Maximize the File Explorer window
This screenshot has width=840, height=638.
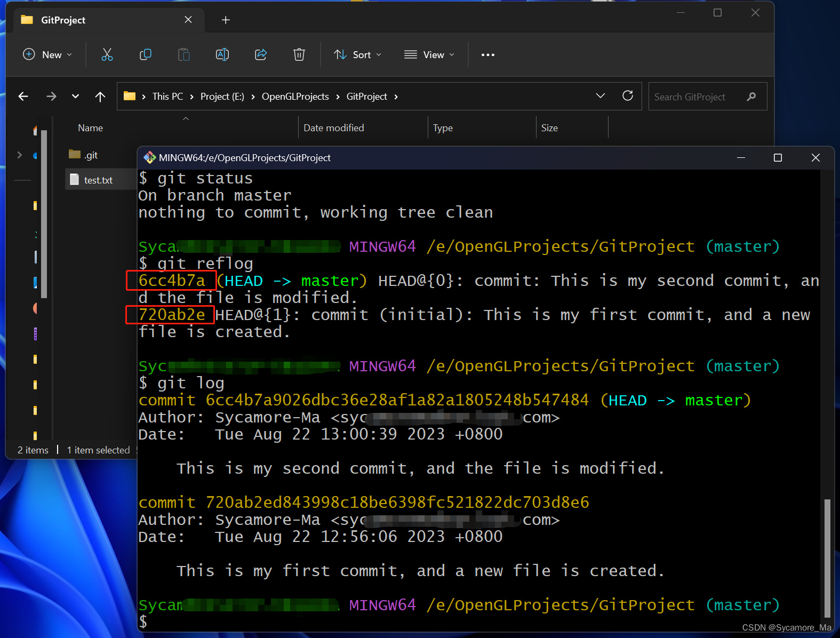click(x=718, y=12)
